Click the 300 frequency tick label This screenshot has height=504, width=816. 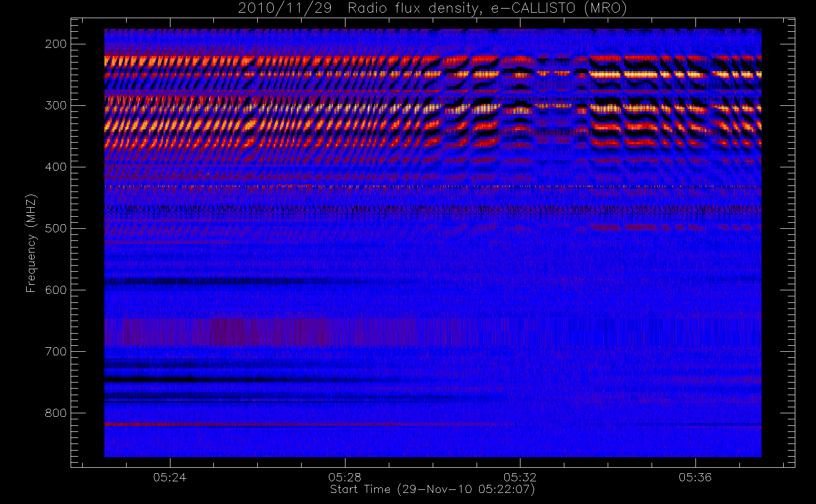[56, 105]
